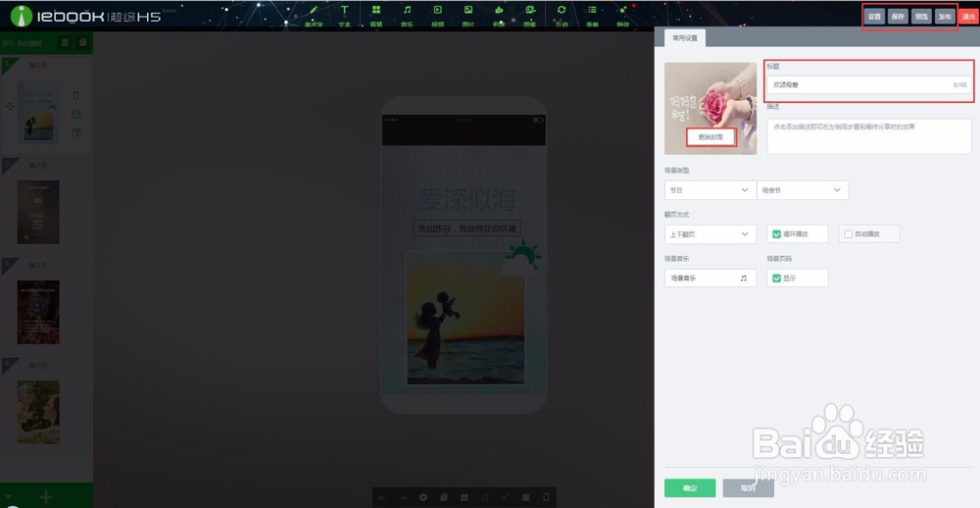Click the copy pages icon in bottom toolbar
The height and width of the screenshot is (508, 980).
point(444,497)
